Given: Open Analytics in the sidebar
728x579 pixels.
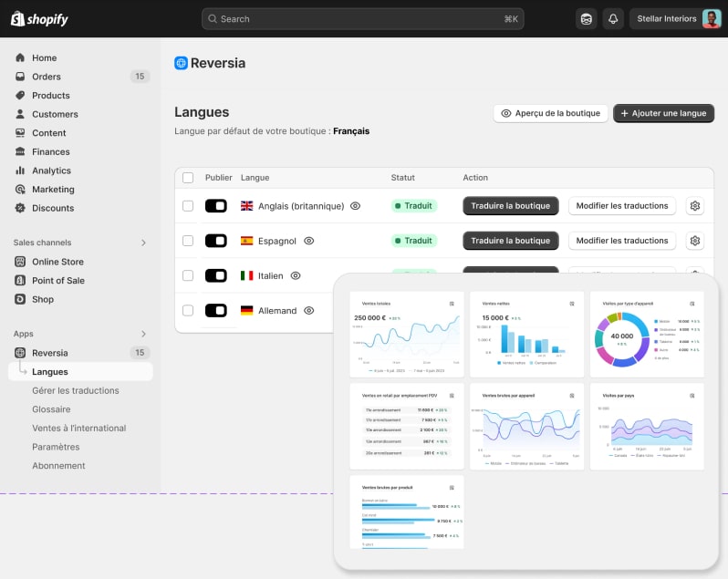Looking at the screenshot, I should (51, 171).
